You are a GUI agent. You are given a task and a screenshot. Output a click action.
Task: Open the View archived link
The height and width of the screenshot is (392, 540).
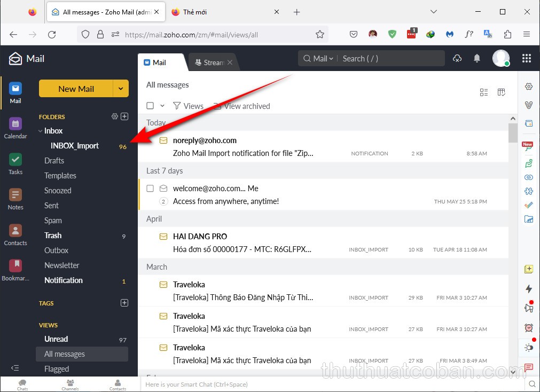pos(247,106)
